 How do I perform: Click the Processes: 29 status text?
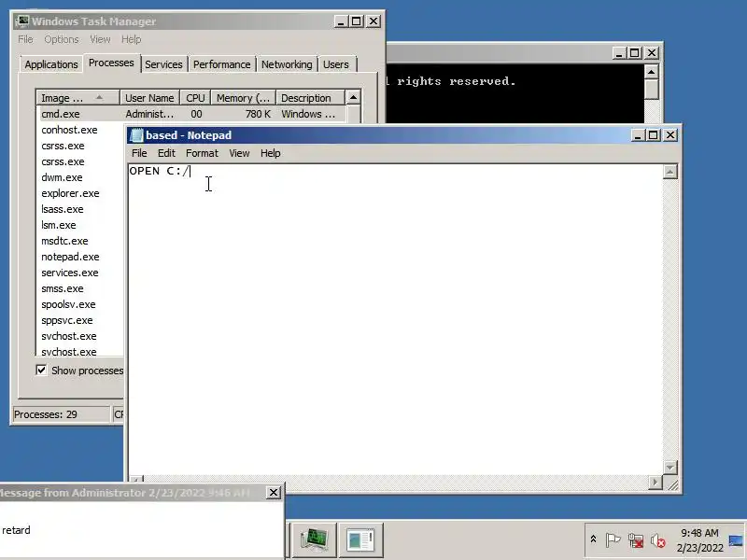tap(45, 414)
